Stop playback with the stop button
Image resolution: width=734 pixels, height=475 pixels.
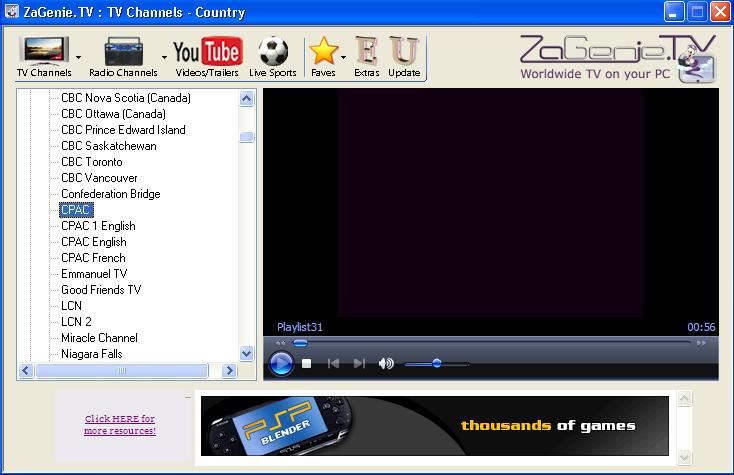(x=307, y=363)
